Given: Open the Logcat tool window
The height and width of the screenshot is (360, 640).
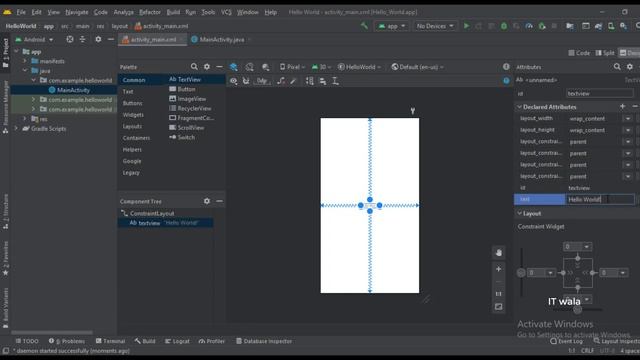Looking at the screenshot, I should (178, 341).
